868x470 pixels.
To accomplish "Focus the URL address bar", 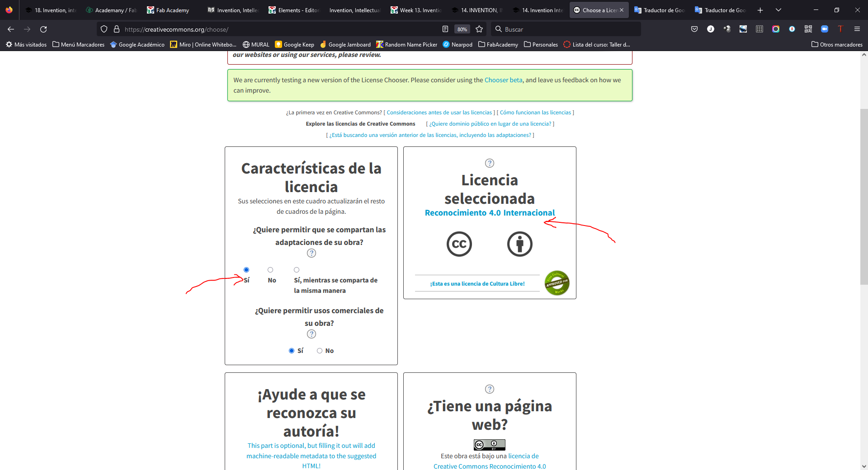I will [x=280, y=29].
